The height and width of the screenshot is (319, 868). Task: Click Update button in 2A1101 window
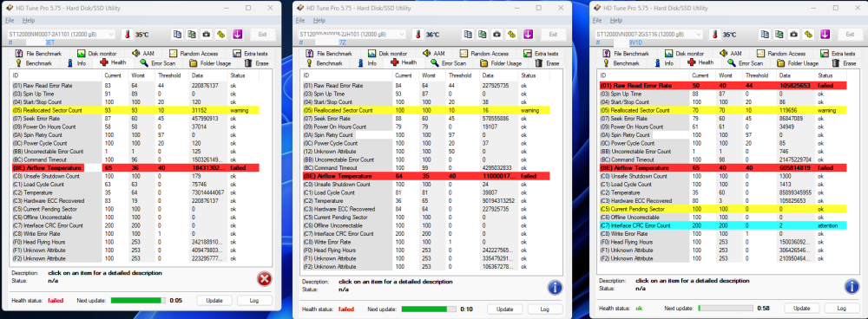coord(214,300)
